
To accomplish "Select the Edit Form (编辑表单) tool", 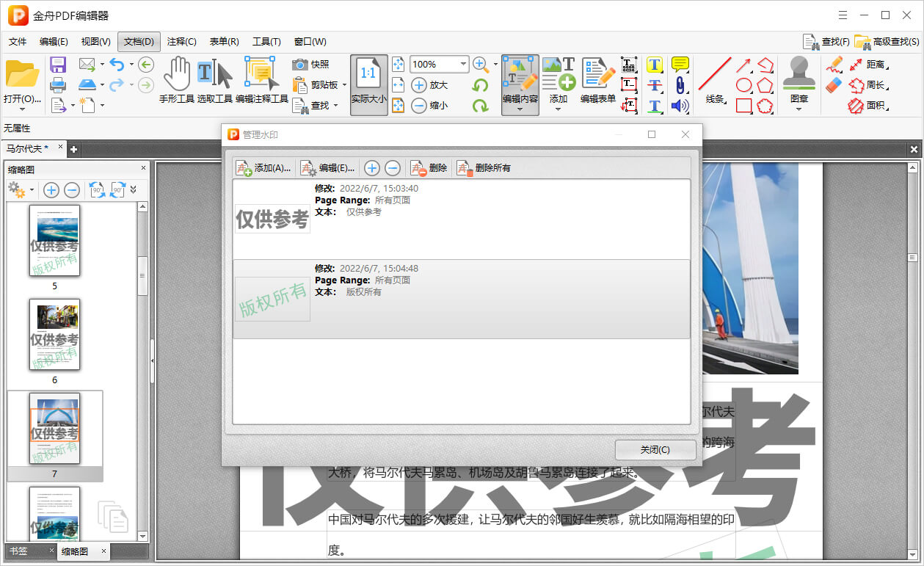I will click(x=597, y=81).
